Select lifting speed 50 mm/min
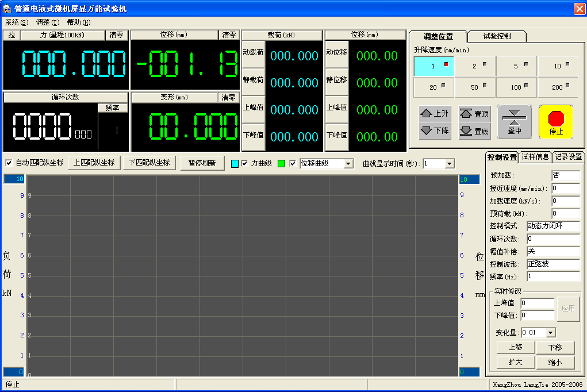This screenshot has height=392, width=587. (475, 87)
